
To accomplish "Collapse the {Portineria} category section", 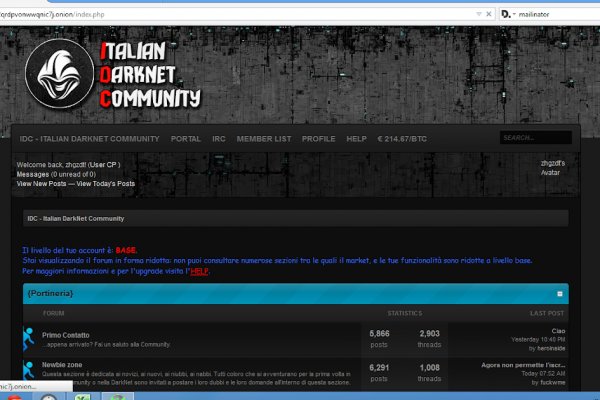I will coord(559,294).
